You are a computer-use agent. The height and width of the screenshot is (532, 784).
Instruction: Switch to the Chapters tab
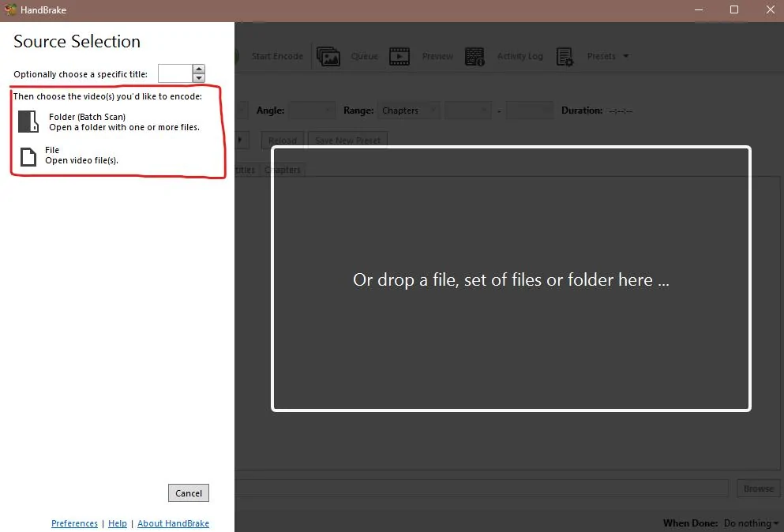[283, 170]
